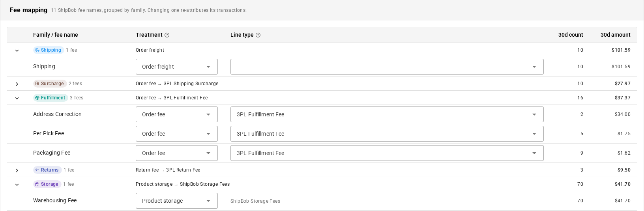Click the Address Correction fee name
Screen dimensions: 644x211
click(57, 114)
